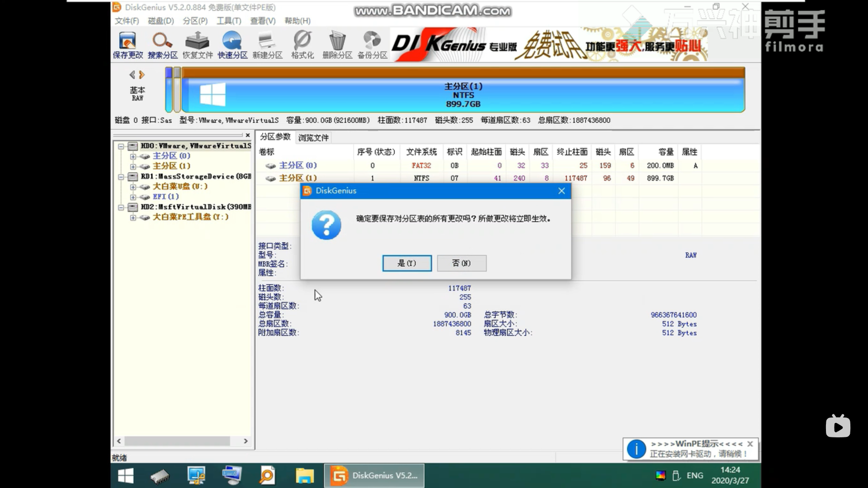Screen dimensions: 868x488
Task: Select the 主分区(1) NTFS row in partition table
Action: [298, 178]
